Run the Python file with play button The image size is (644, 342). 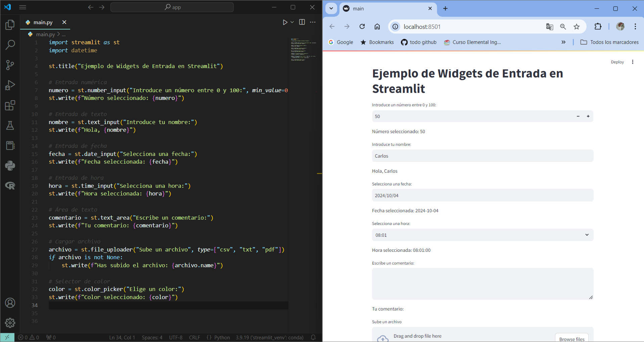[285, 22]
